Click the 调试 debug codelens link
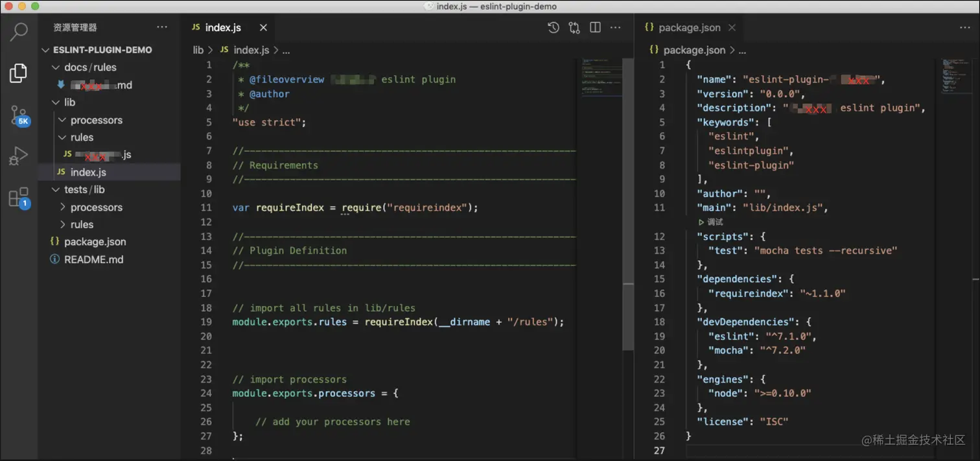980x461 pixels. coord(715,222)
